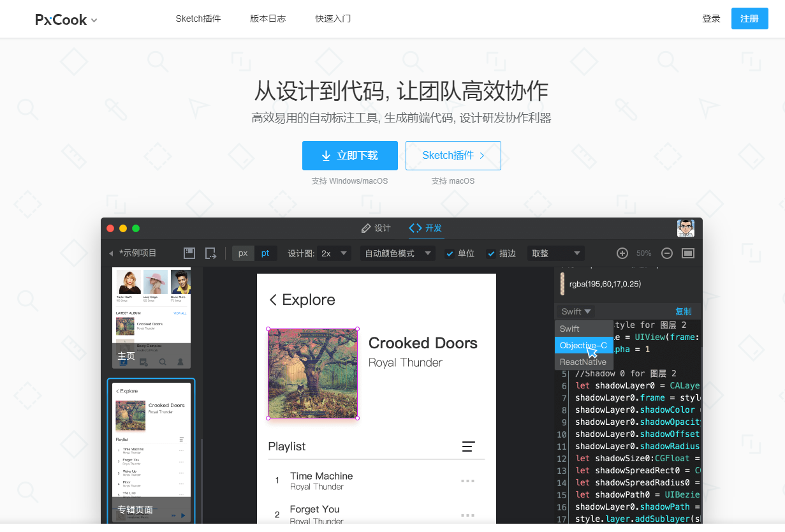Open the 快速入门 navigation link

(333, 18)
